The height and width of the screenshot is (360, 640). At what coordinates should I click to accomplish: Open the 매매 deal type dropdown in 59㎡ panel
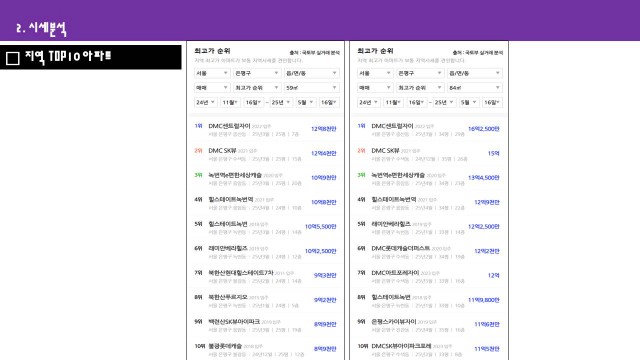[x=211, y=88]
